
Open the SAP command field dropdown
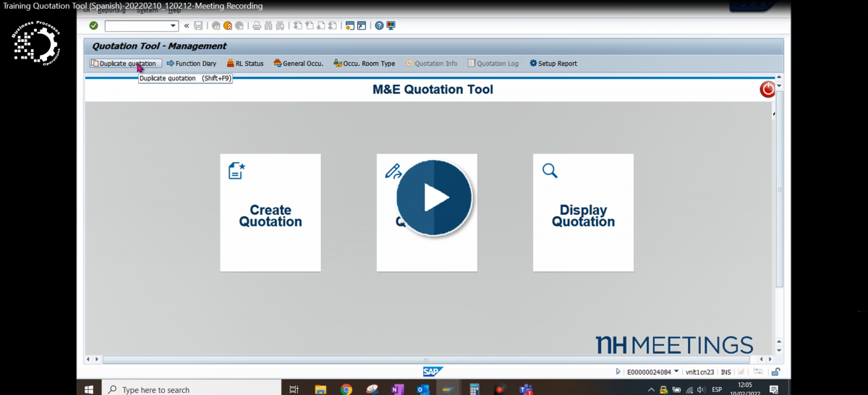pos(174,26)
